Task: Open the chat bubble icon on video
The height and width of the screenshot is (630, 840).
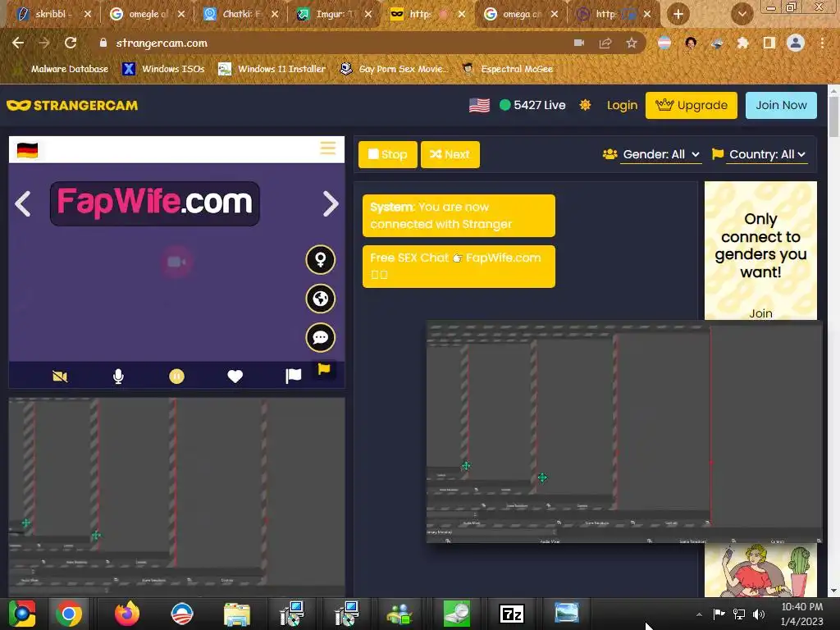Action: tap(321, 337)
